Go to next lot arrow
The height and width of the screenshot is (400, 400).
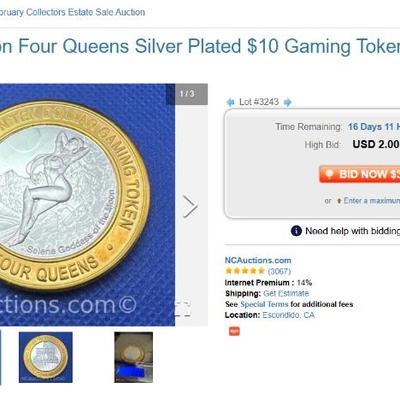[287, 102]
